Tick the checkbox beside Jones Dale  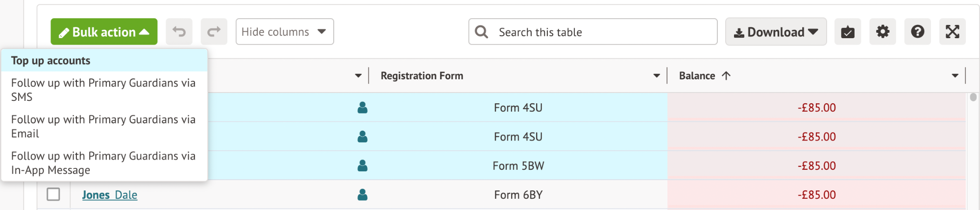pyautogui.click(x=53, y=194)
